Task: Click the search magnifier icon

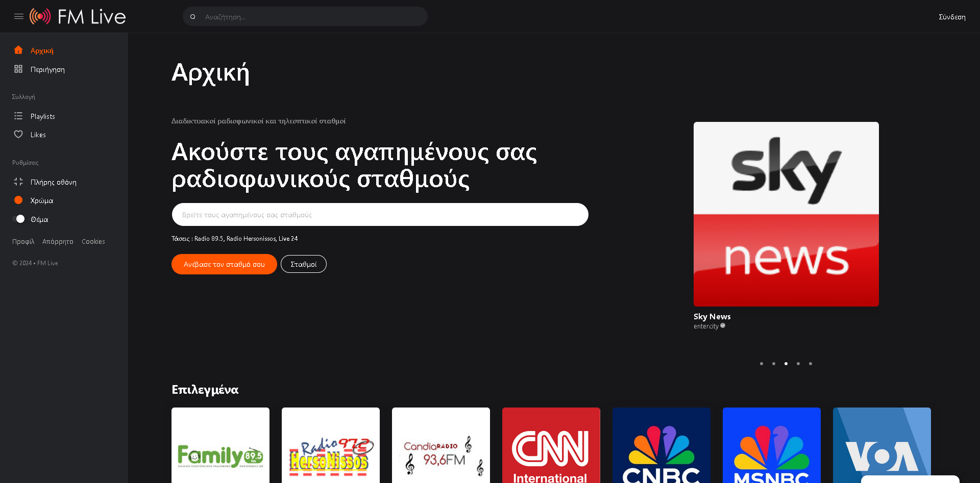Action: (x=193, y=17)
